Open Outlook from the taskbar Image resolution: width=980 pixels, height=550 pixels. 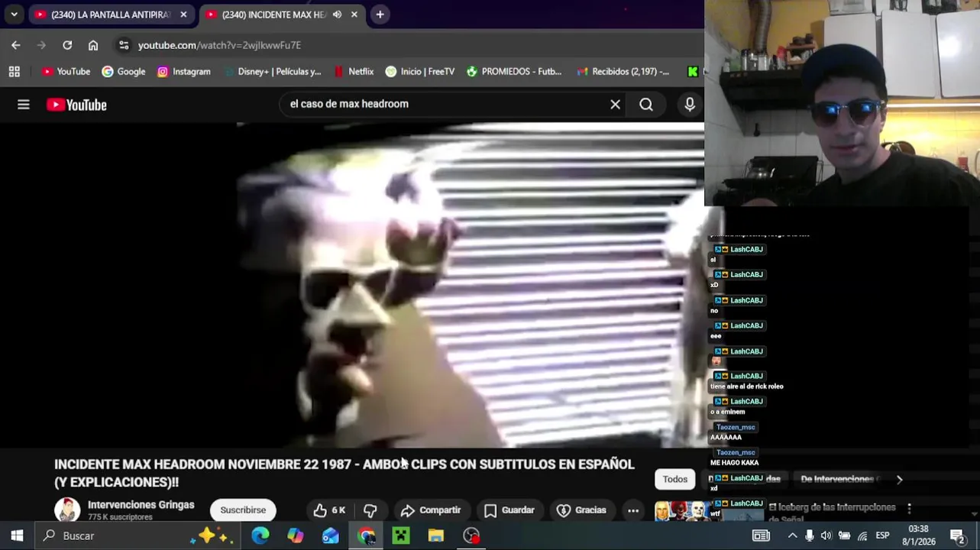coord(331,536)
